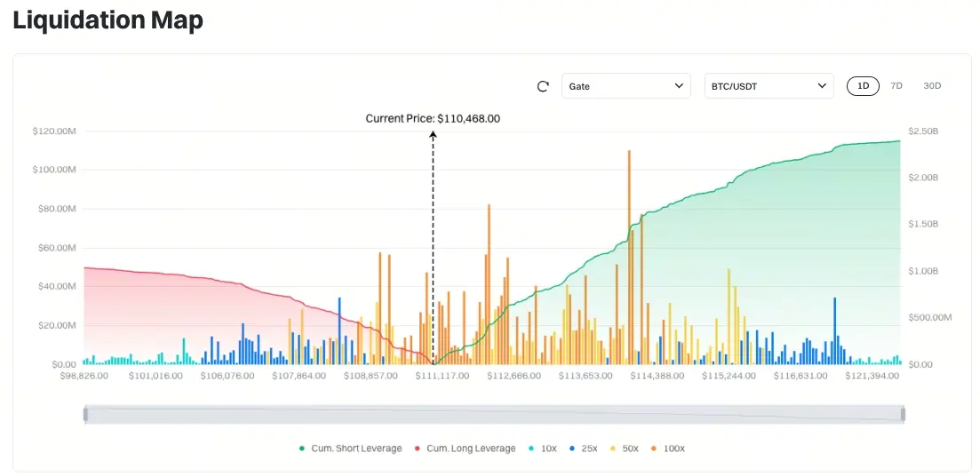Click the $115,244.00 price axis label
980x476 pixels.
pyautogui.click(x=729, y=376)
